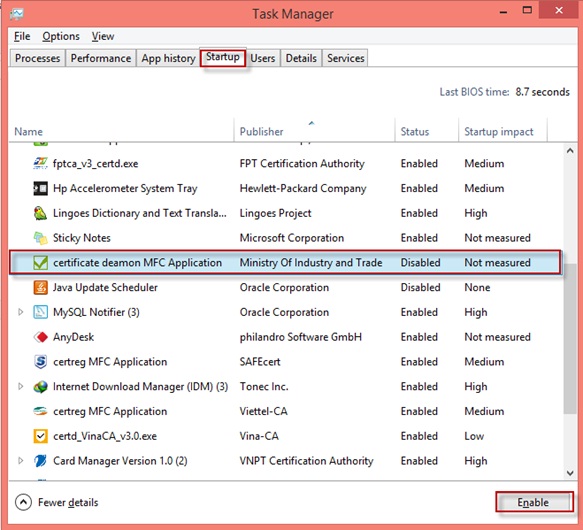Sort by the Publisher column header
This screenshot has width=583, height=530.
(315, 131)
